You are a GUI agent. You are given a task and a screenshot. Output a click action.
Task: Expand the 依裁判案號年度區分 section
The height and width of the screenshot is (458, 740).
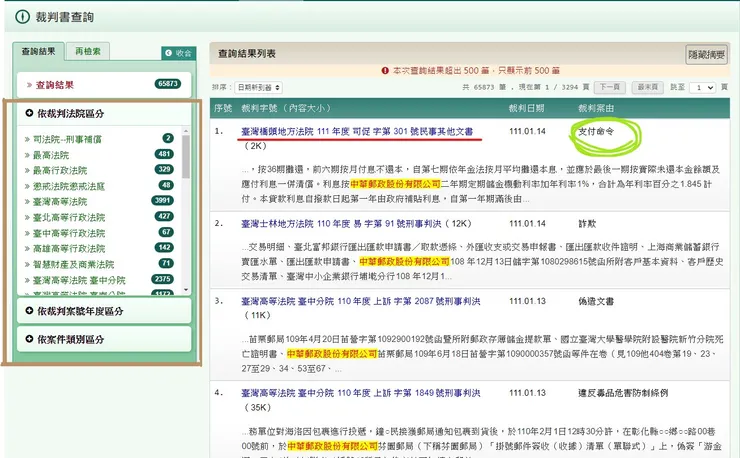point(78,312)
